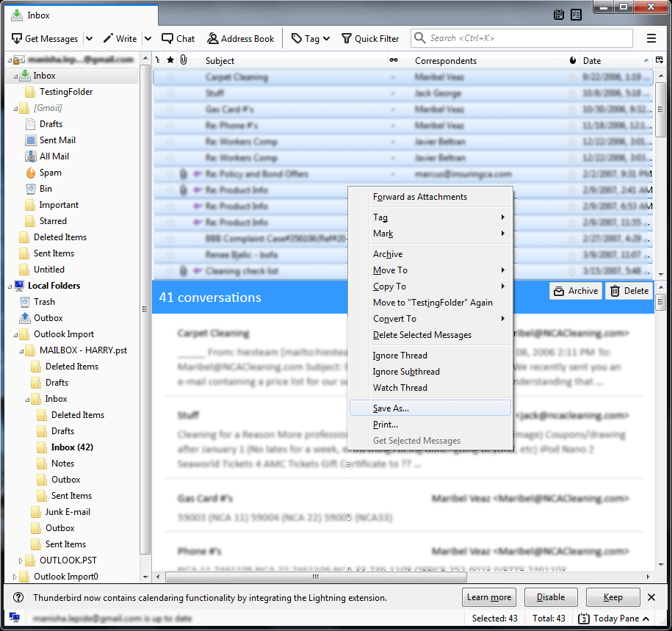This screenshot has width=672, height=631.
Task: Toggle the Quick Filter bar
Action: tap(370, 39)
